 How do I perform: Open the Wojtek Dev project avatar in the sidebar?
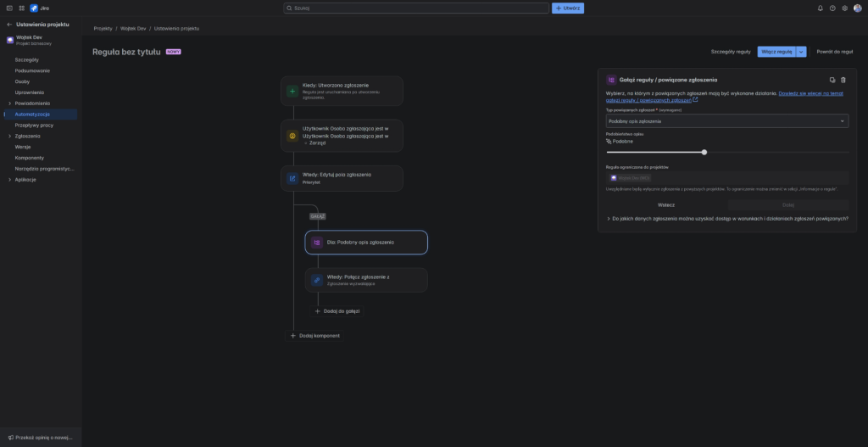click(10, 40)
